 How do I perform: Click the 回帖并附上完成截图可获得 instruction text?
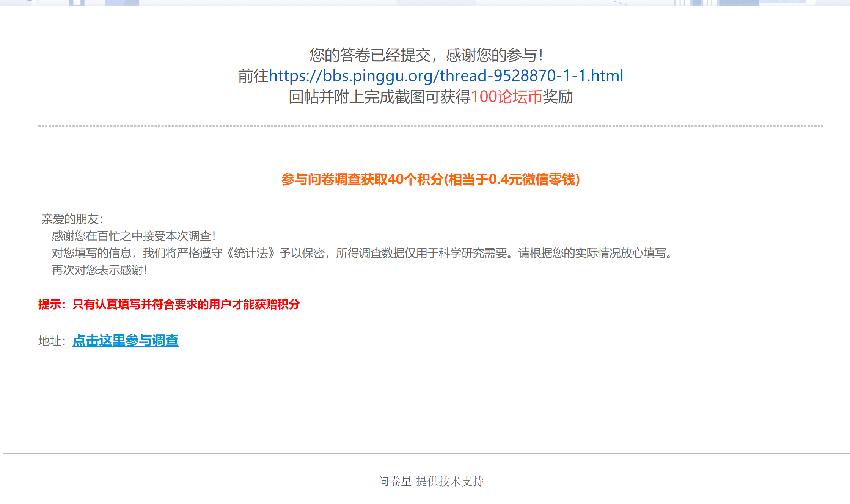point(379,97)
